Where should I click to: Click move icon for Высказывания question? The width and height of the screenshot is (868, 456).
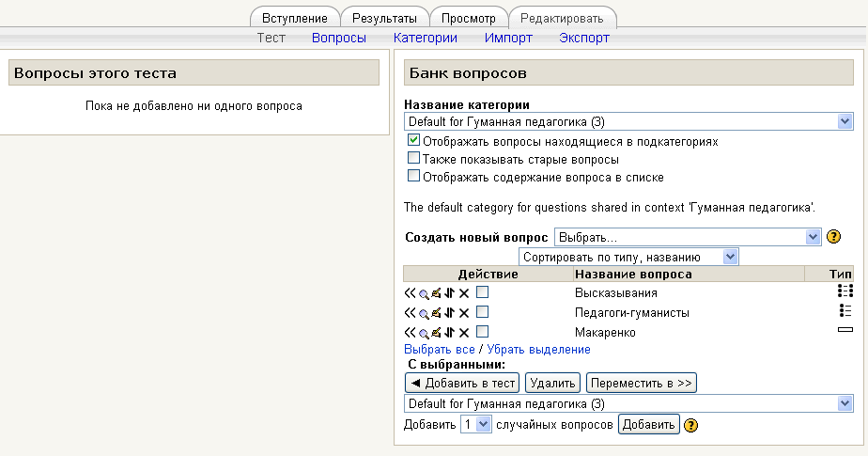click(x=449, y=292)
